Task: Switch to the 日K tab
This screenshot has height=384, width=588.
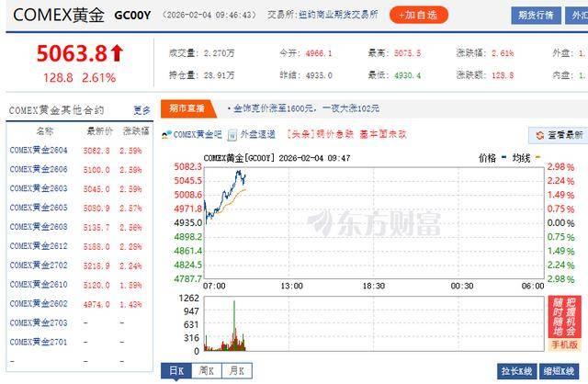Action: (176, 370)
